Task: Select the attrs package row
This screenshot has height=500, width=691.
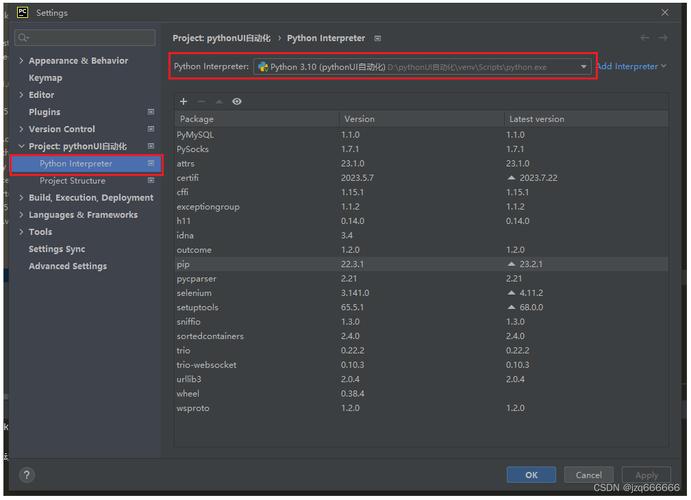Action: click(421, 163)
